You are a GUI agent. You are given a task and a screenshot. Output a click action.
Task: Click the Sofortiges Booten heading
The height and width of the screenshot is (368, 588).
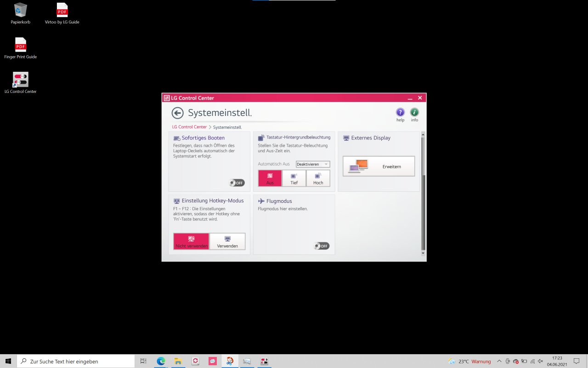click(x=203, y=138)
